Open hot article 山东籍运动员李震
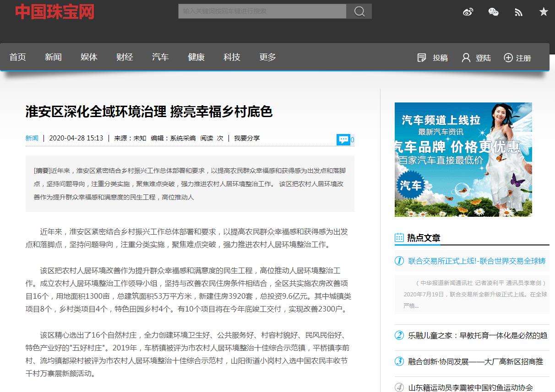The image size is (555, 392). coord(470,388)
